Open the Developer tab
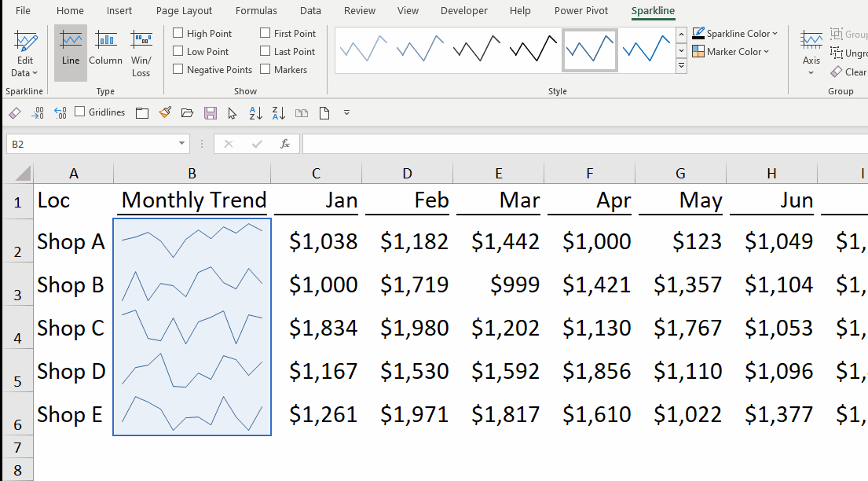 tap(463, 10)
